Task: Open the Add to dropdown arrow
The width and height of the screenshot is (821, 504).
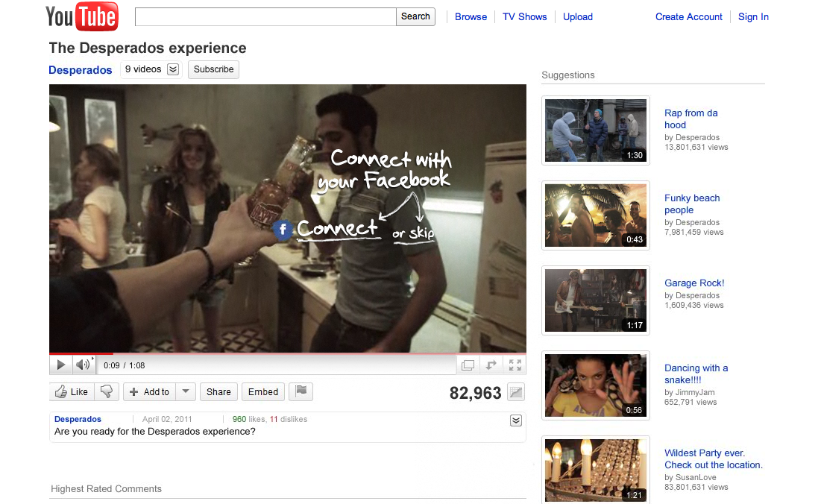Action: (x=186, y=391)
